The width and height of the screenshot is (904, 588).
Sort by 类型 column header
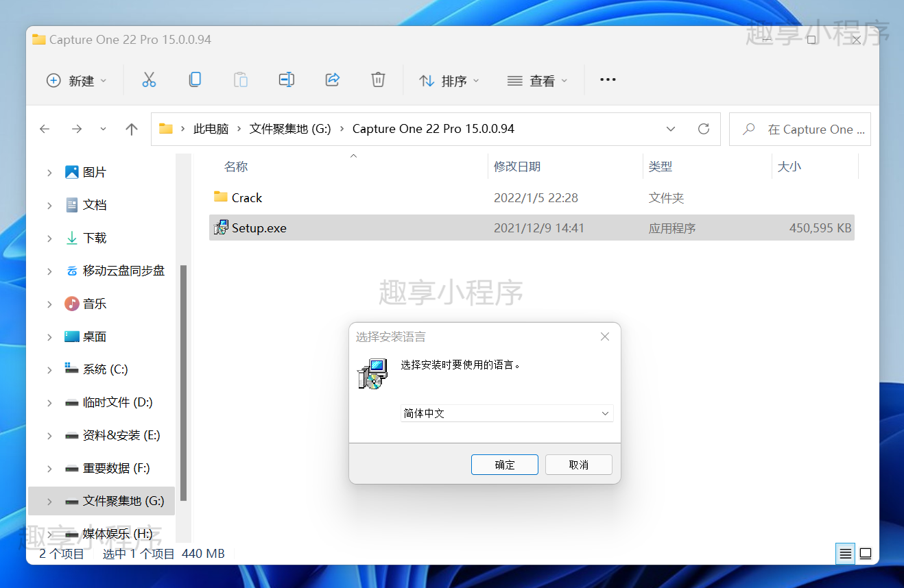pyautogui.click(x=661, y=167)
